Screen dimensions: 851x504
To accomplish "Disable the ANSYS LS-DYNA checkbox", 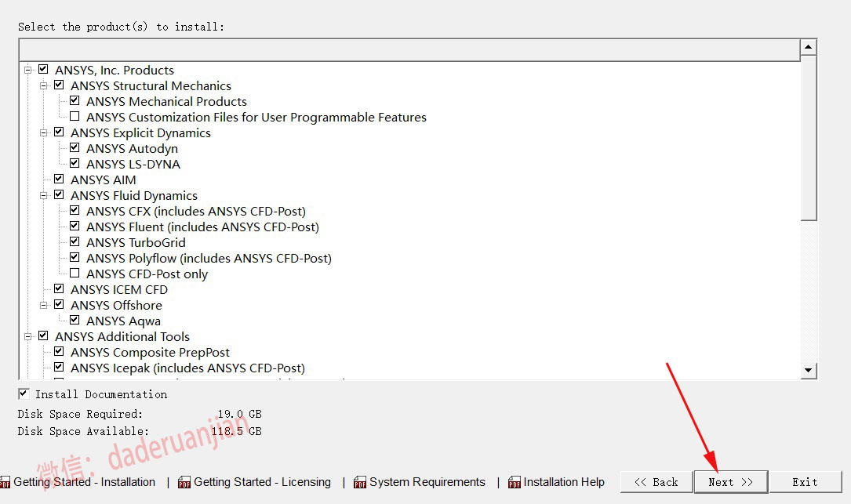I will point(75,163).
